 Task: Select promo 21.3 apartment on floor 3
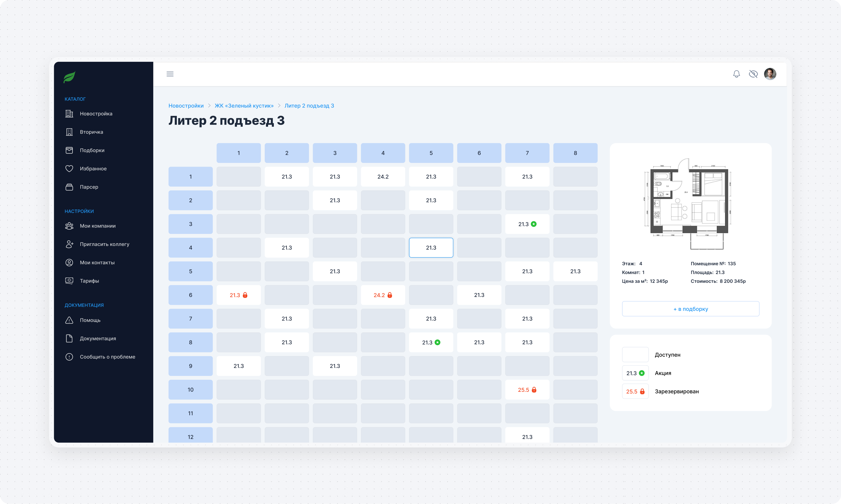(527, 224)
